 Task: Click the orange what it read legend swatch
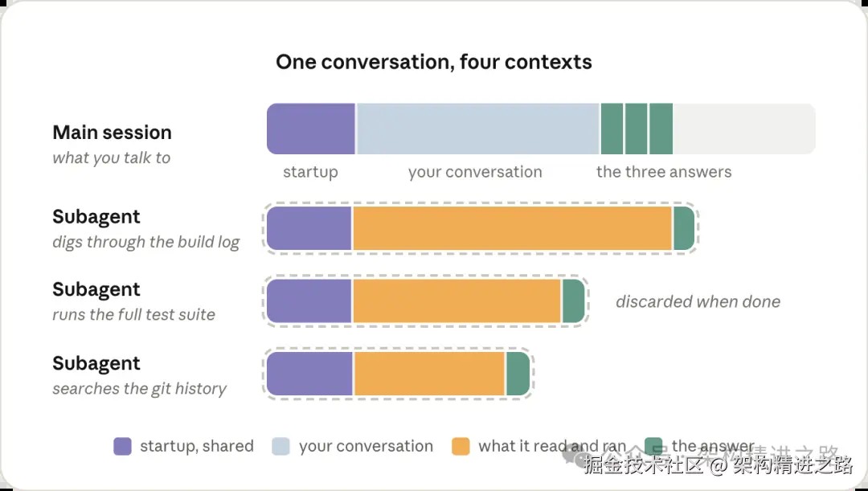(x=461, y=446)
